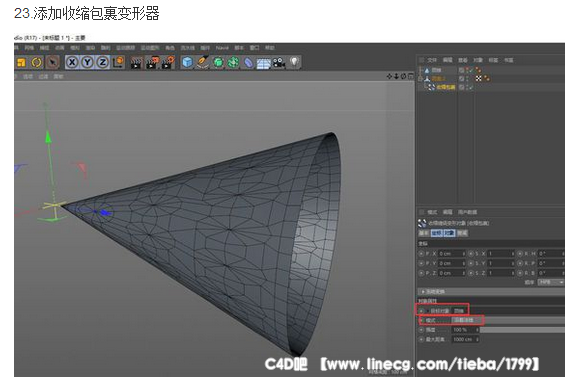Open the 运动图形 MoGraph menu

pos(150,48)
